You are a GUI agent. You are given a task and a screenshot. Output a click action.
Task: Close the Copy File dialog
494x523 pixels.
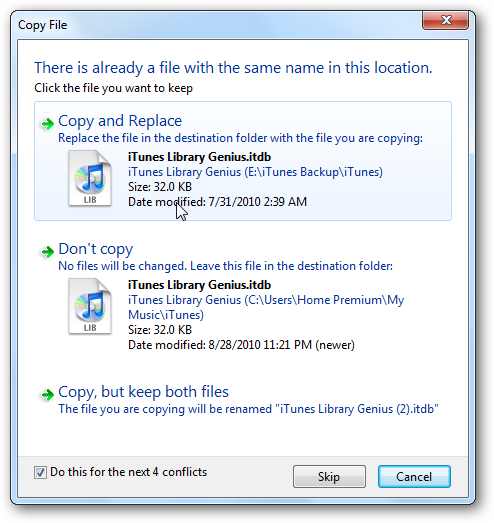coord(445,20)
